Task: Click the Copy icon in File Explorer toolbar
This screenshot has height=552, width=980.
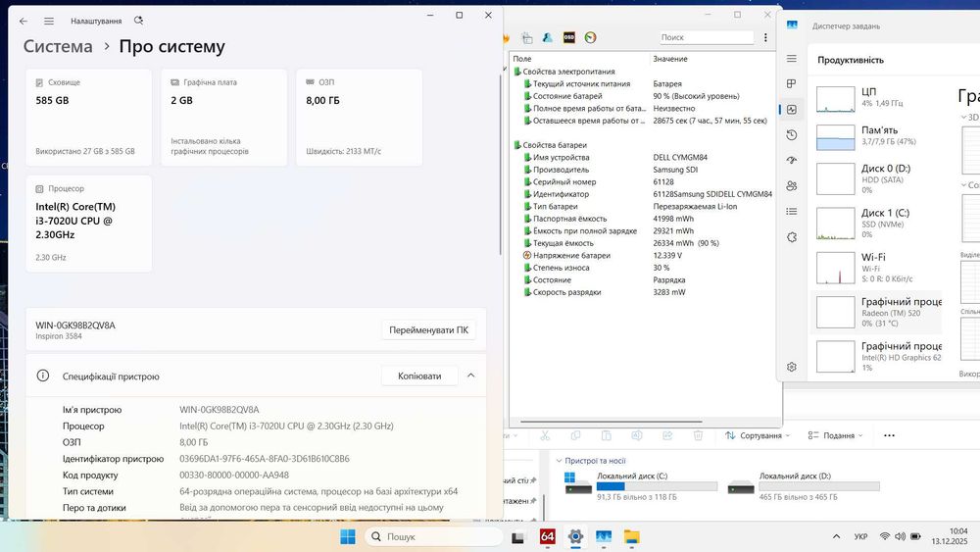Action: pyautogui.click(x=575, y=435)
